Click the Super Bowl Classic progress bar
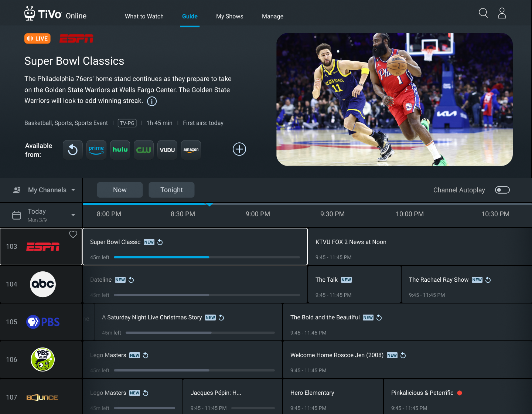This screenshot has width=532, height=414. click(x=207, y=257)
